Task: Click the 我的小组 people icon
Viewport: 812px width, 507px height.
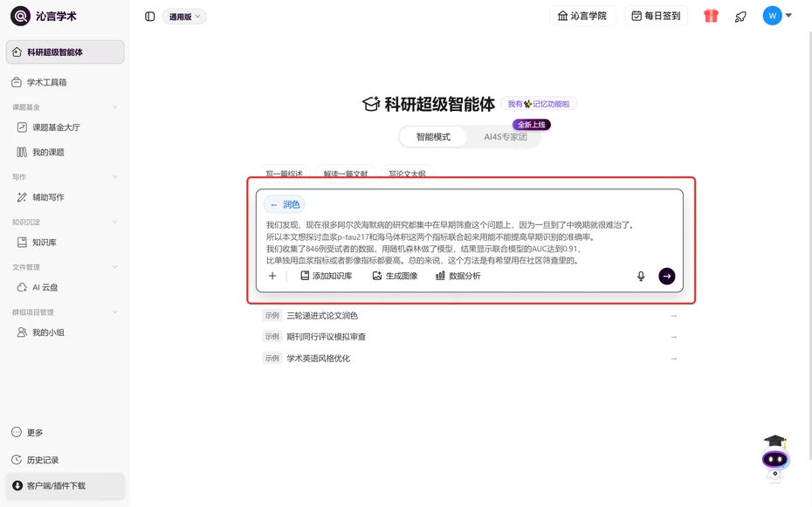Action: (x=22, y=332)
